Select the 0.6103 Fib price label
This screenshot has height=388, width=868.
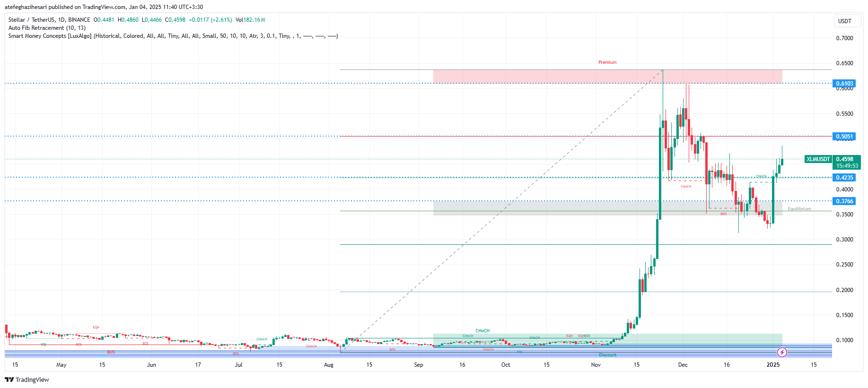tap(844, 84)
